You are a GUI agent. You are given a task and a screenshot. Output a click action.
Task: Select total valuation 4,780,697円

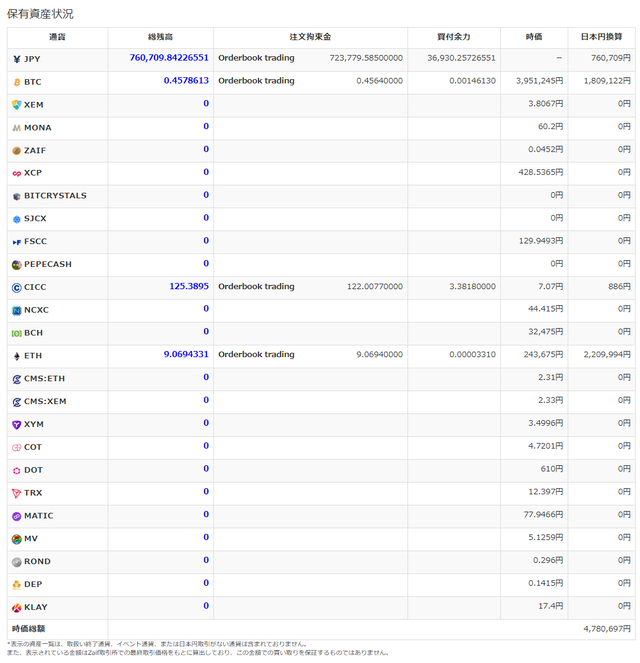point(607,629)
